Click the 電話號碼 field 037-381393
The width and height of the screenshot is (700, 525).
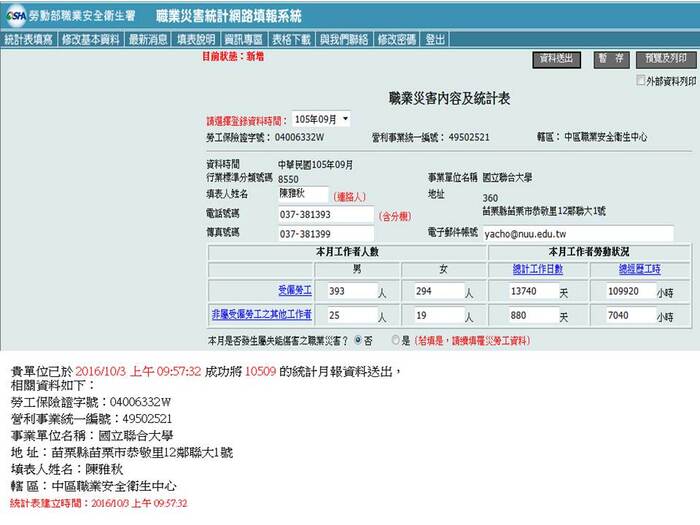coord(325,214)
